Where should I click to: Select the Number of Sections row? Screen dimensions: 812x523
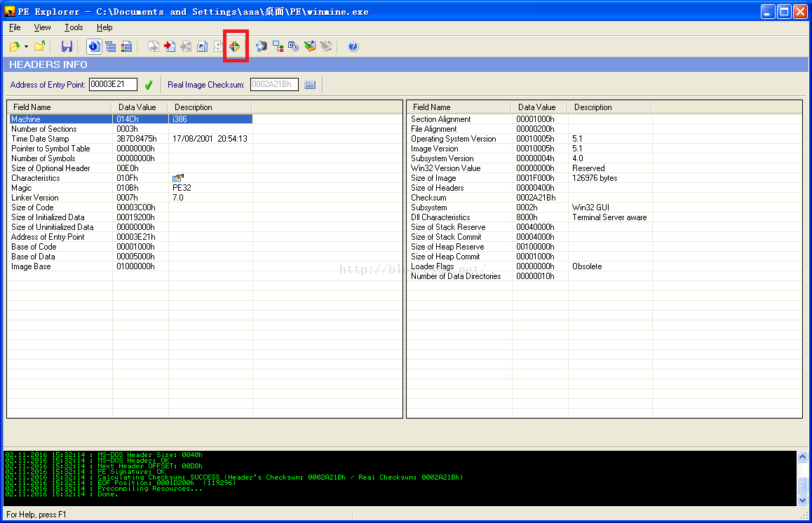tap(130, 129)
